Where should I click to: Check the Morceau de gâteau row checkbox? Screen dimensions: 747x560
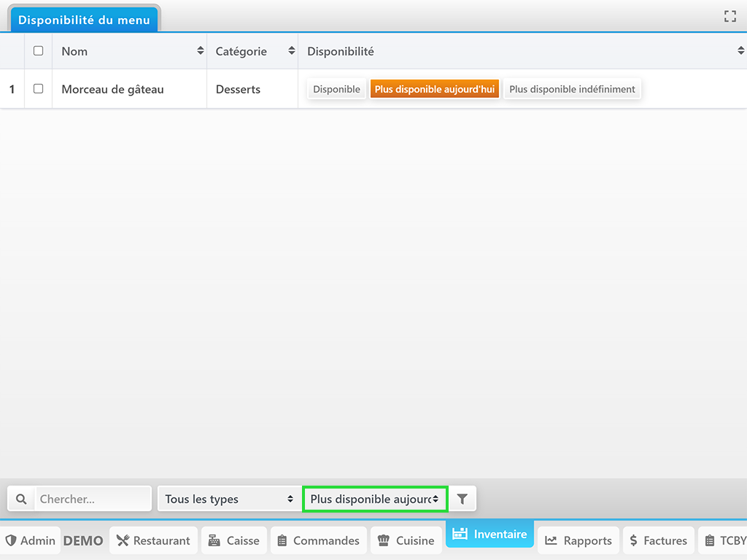click(x=39, y=89)
